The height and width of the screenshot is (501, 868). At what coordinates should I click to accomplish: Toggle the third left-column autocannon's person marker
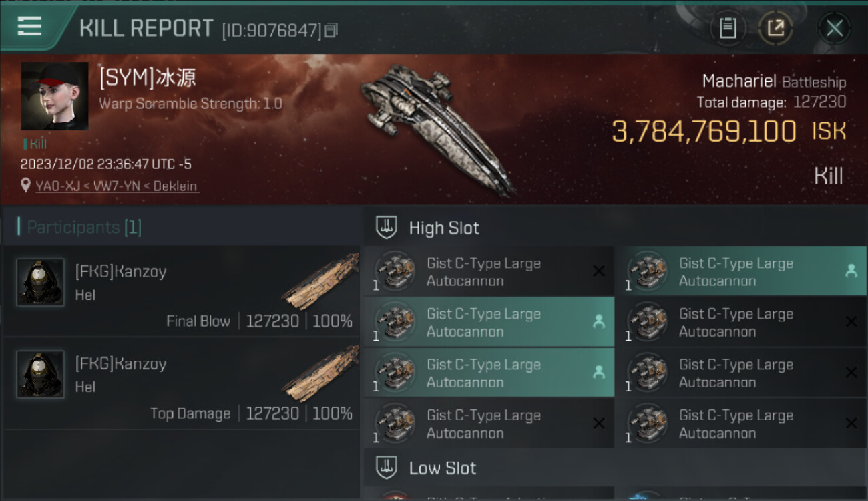click(x=598, y=373)
